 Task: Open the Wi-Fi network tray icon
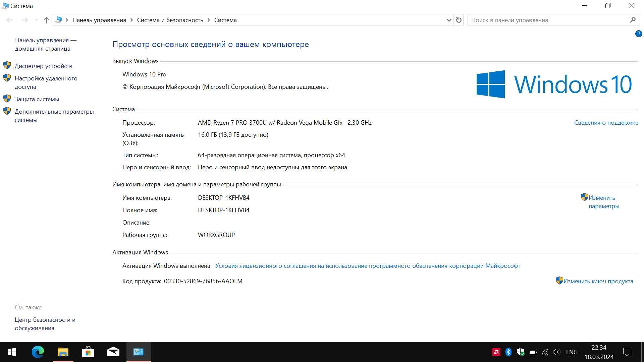(545, 352)
